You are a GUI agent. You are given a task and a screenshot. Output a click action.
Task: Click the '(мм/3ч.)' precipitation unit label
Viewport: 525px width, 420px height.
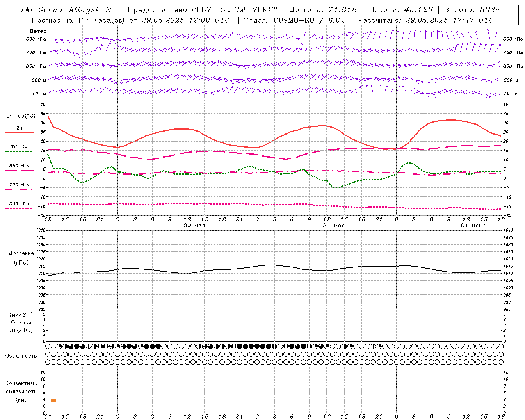(21, 315)
